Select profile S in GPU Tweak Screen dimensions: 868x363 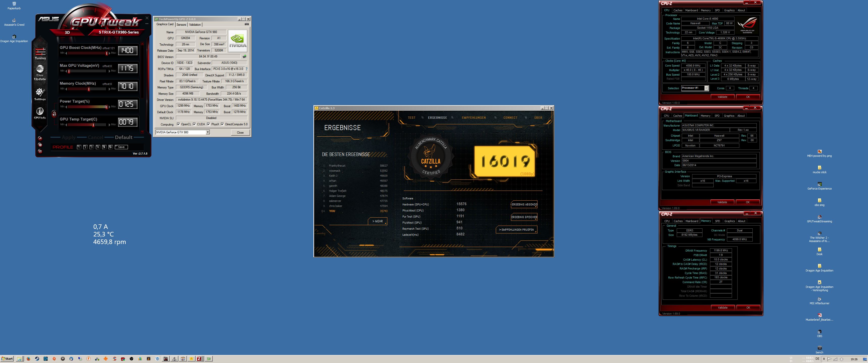104,147
